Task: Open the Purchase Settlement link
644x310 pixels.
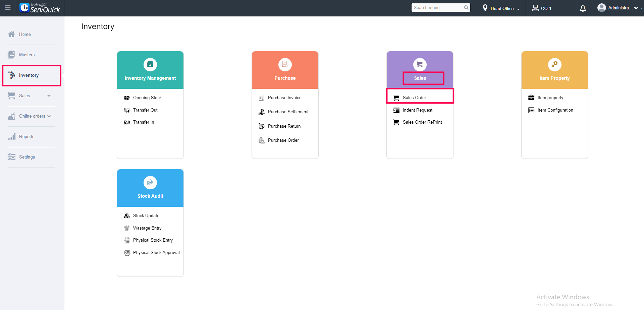Action: tap(288, 112)
